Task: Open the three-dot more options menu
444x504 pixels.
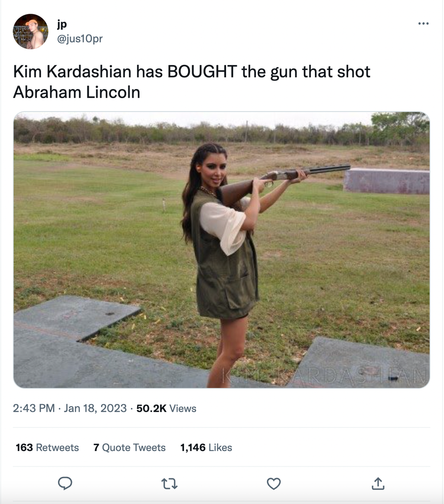Action: [423, 24]
